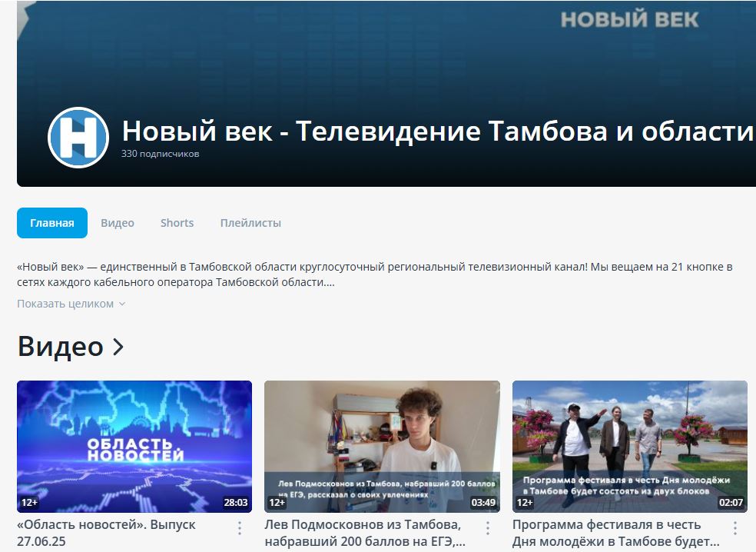Click the 03:49 duration badge
The image size is (756, 552).
pyautogui.click(x=483, y=503)
